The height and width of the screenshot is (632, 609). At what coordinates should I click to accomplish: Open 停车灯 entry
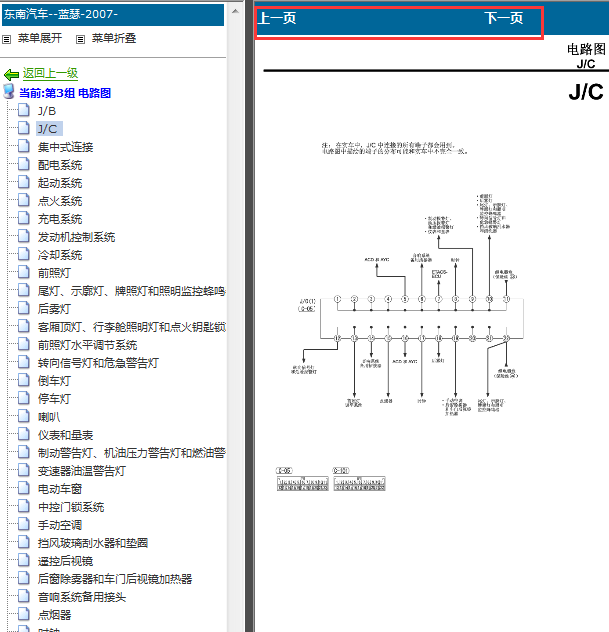pyautogui.click(x=54, y=399)
